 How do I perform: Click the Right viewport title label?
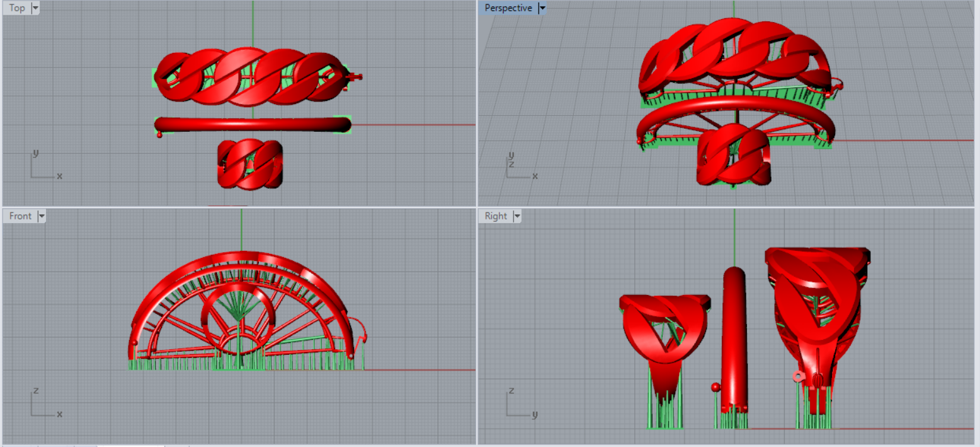click(496, 216)
